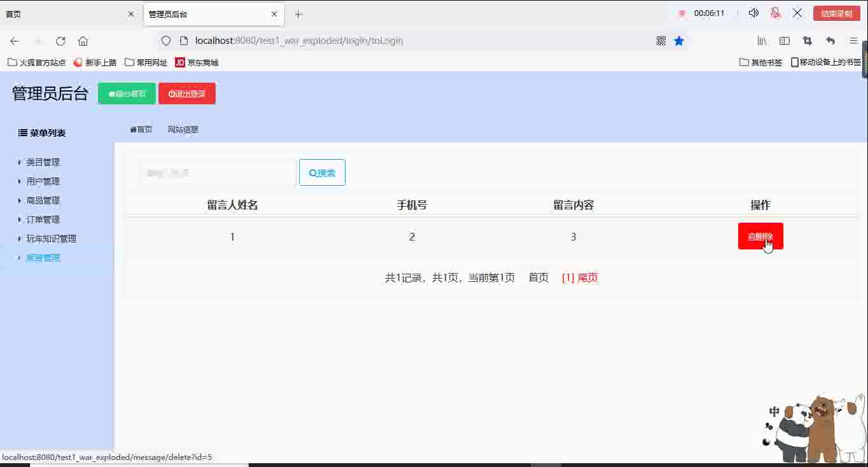Open the 常用网址 bookmark folder
The image size is (868, 467).
(146, 62)
